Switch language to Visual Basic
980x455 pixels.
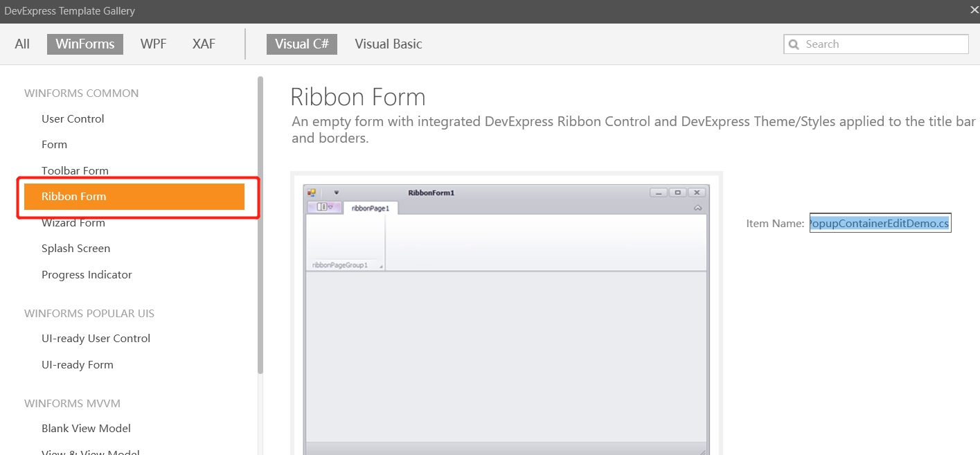[388, 44]
